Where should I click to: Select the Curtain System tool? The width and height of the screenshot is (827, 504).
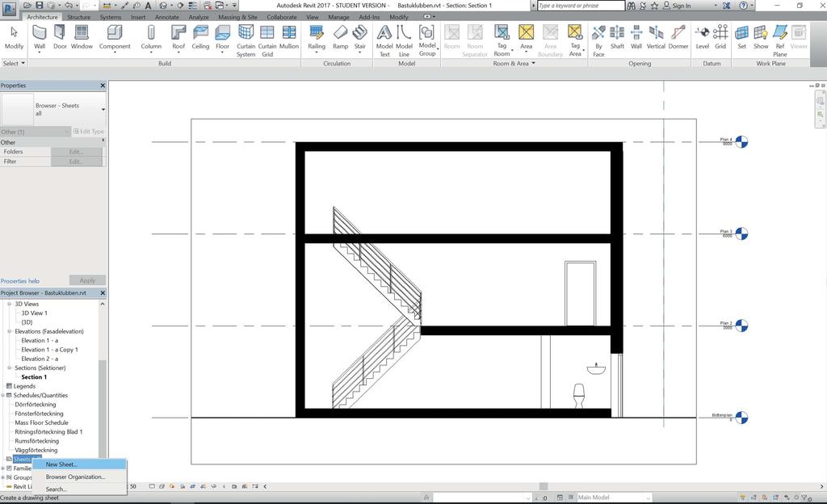tap(246, 40)
